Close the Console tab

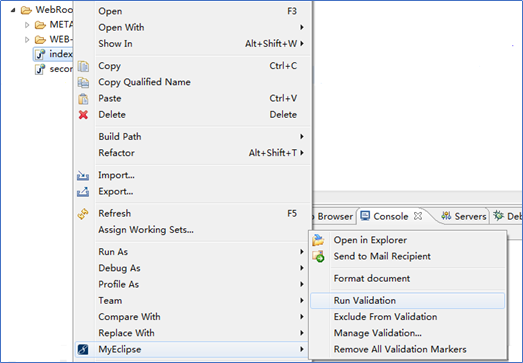[418, 216]
